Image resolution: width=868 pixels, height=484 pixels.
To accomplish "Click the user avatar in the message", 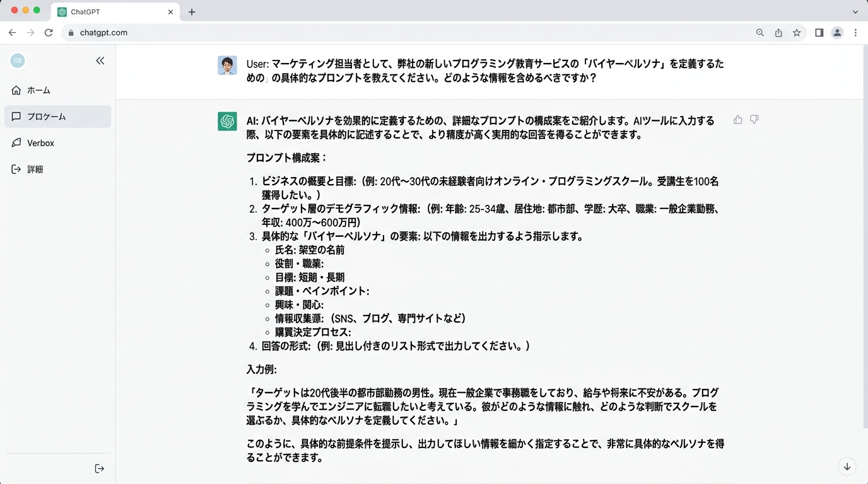I will [x=227, y=66].
